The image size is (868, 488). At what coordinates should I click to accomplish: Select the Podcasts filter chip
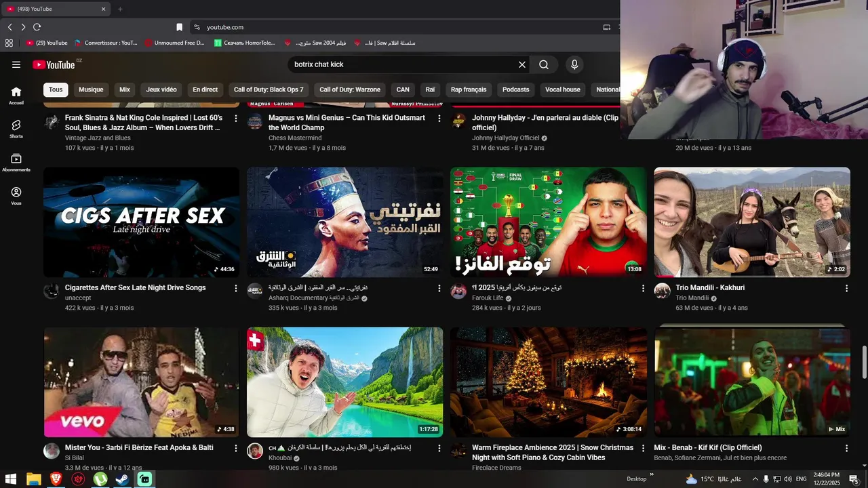[x=515, y=89]
